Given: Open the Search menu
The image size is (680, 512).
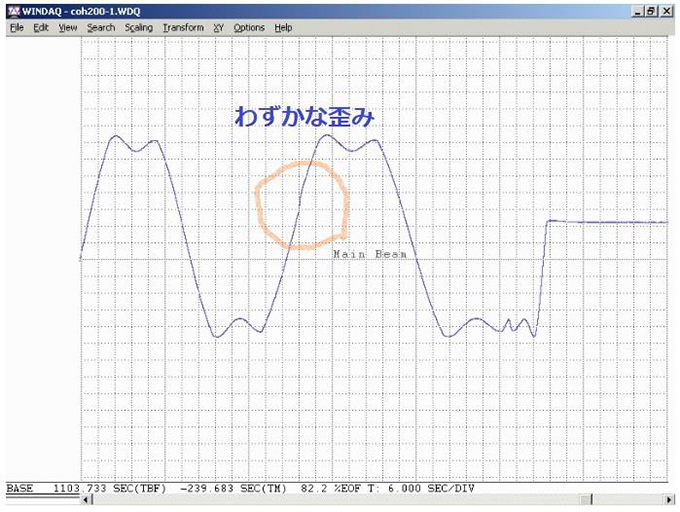Looking at the screenshot, I should [x=101, y=28].
